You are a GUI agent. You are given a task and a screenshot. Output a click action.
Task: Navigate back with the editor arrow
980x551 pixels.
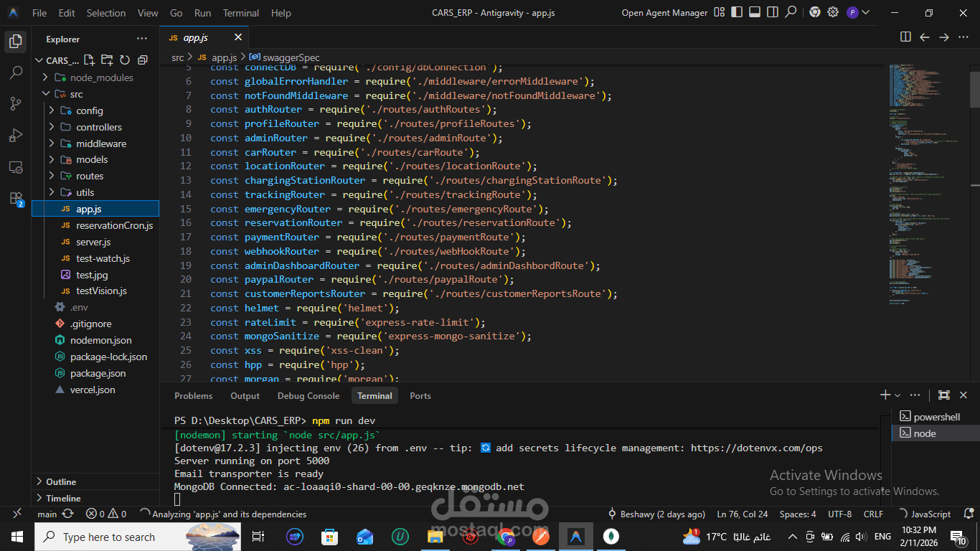[x=925, y=37]
